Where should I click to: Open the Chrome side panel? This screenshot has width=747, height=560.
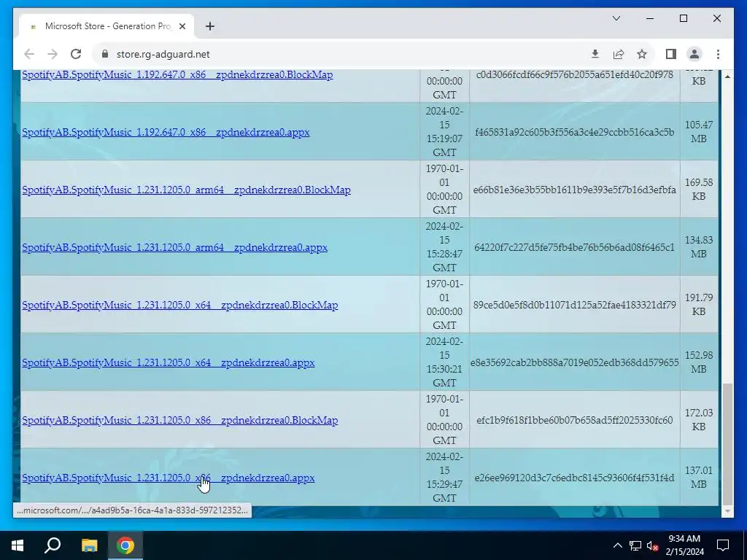671,54
